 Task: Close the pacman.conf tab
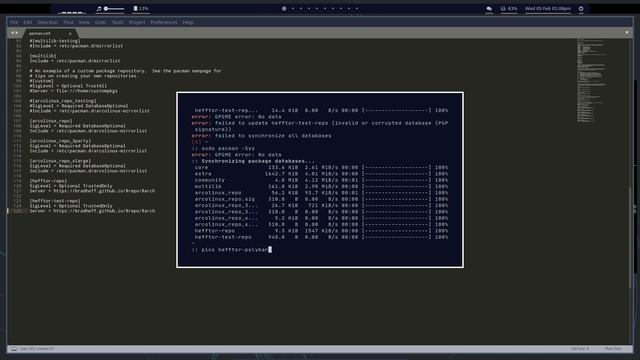tap(70, 33)
